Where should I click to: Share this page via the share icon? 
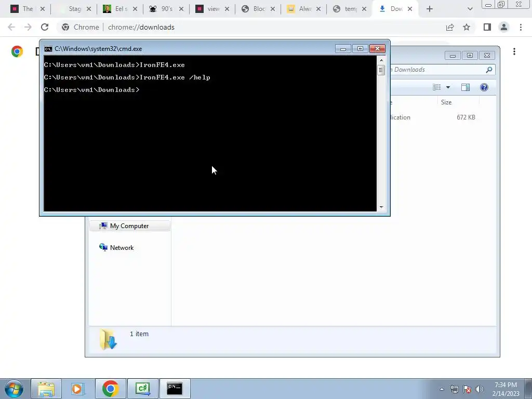(450, 27)
